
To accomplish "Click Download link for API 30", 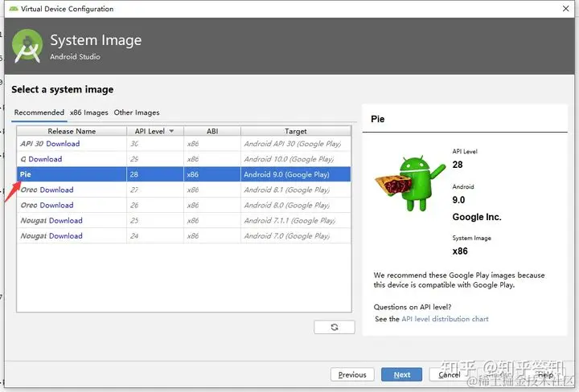I will click(64, 144).
